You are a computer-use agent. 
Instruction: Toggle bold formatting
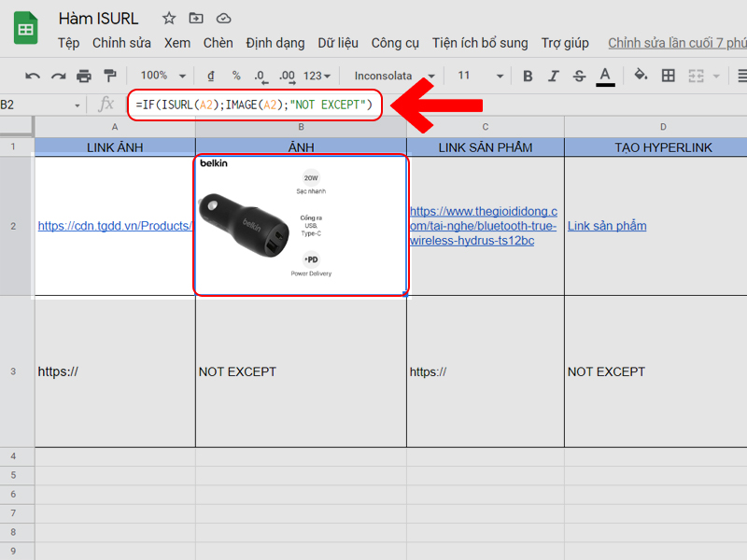528,76
